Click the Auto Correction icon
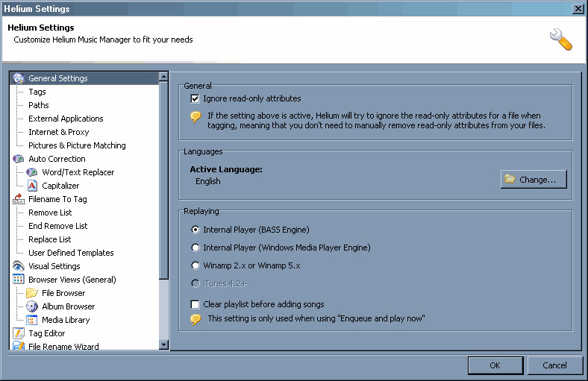Viewport: 588px width, 381px height. coord(19,159)
